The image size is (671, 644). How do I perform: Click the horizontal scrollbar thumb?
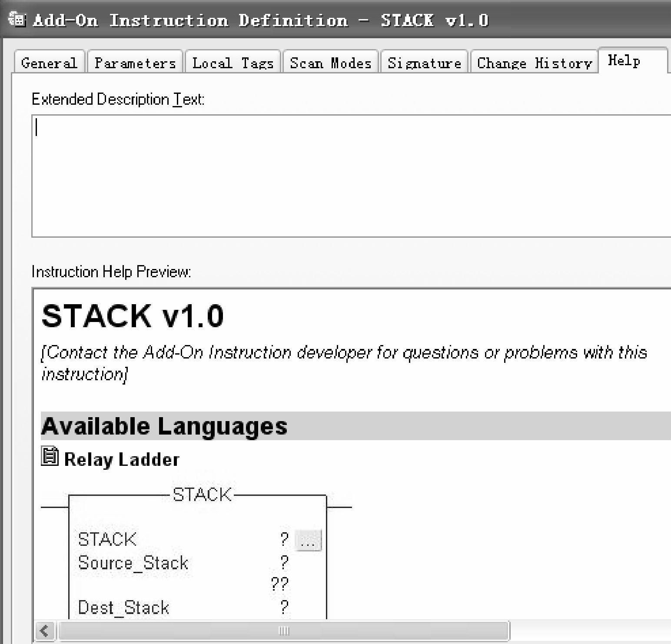click(283, 630)
